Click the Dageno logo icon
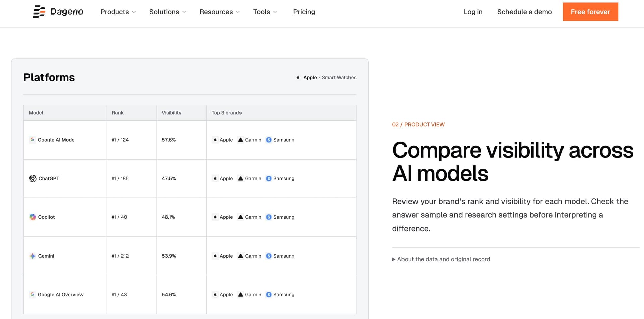This screenshot has width=644, height=319. click(39, 12)
